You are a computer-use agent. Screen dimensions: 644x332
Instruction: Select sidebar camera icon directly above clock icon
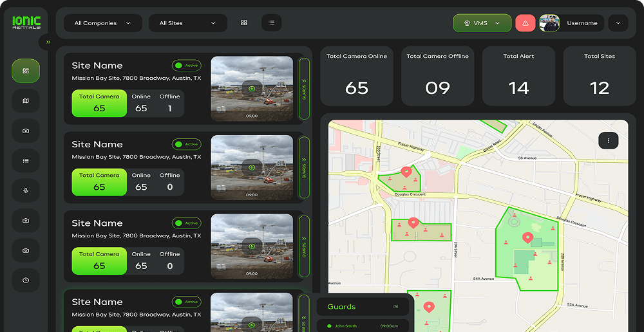click(x=26, y=250)
